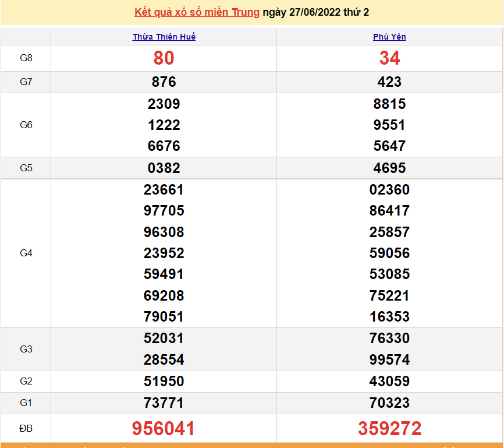
Task: Select G4 number 53085
Action: (x=389, y=274)
